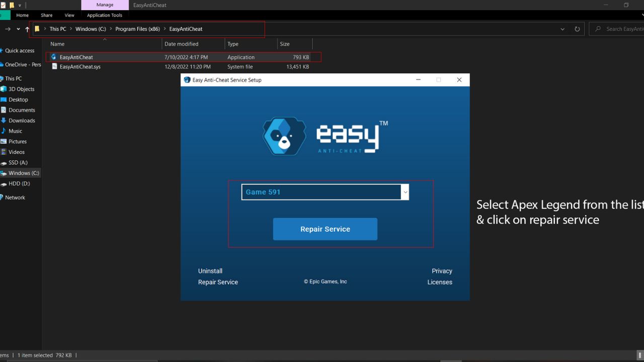Open the Application Tools tab
This screenshot has height=362, width=644.
coord(105,15)
